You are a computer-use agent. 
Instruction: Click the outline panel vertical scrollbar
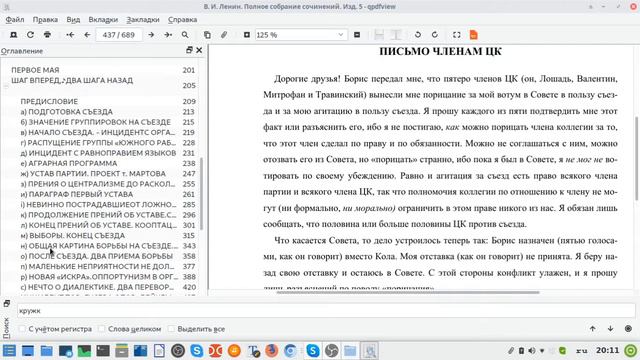coord(202,194)
